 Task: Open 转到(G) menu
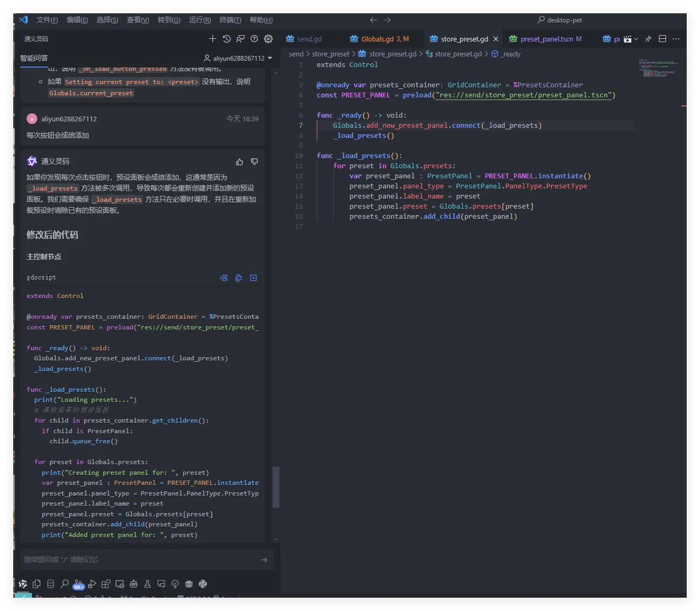point(169,20)
